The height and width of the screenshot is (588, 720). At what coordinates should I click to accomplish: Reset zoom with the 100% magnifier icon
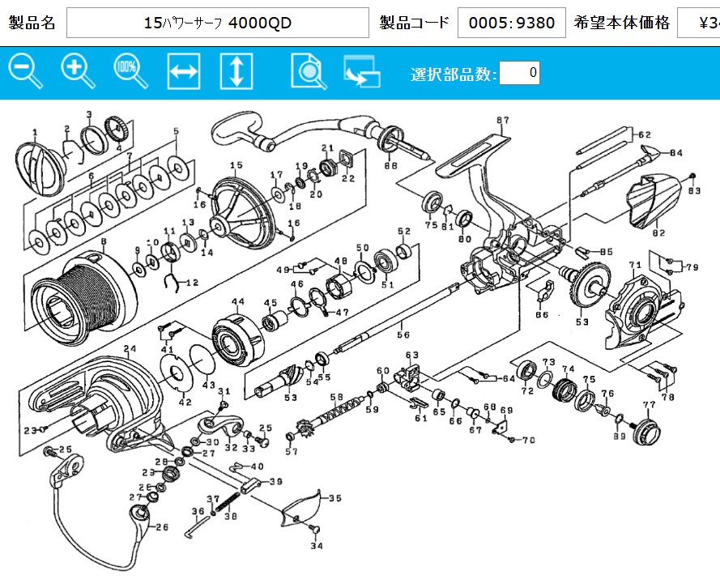pos(131,71)
